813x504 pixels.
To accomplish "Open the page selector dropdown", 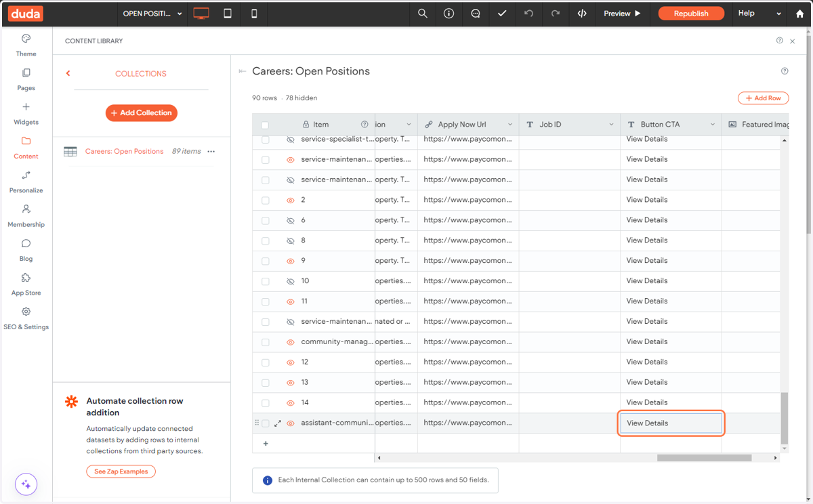I will pos(152,14).
